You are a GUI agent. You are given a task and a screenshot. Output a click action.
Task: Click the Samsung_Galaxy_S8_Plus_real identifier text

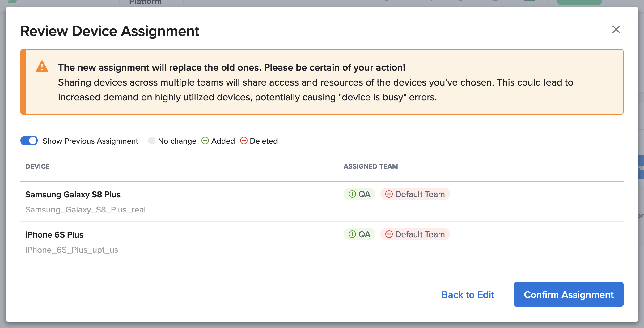[85, 210]
